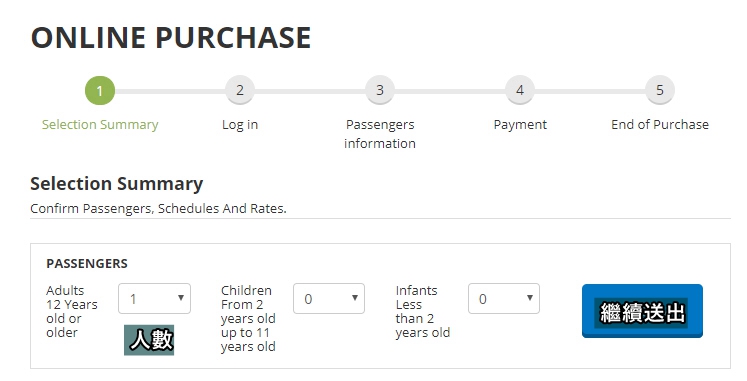Viewport: 747px width, 381px height.
Task: Click the step 5 circle indicator
Action: tap(660, 90)
